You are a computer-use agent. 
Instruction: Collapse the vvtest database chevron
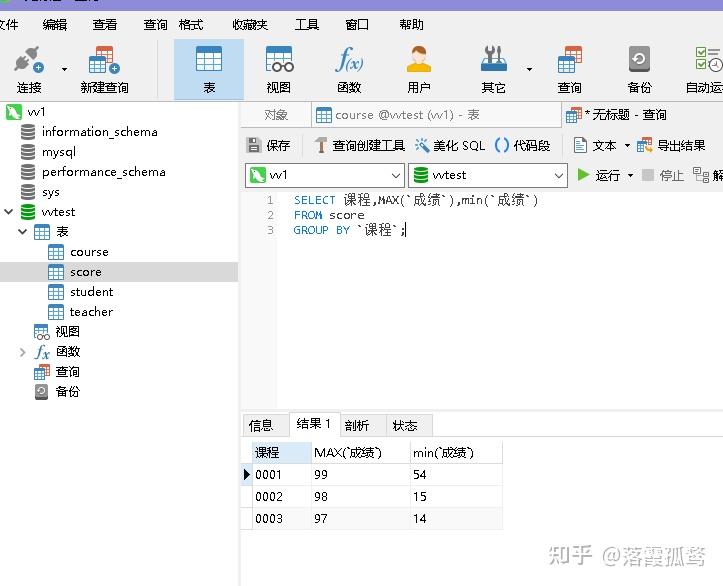coord(9,212)
